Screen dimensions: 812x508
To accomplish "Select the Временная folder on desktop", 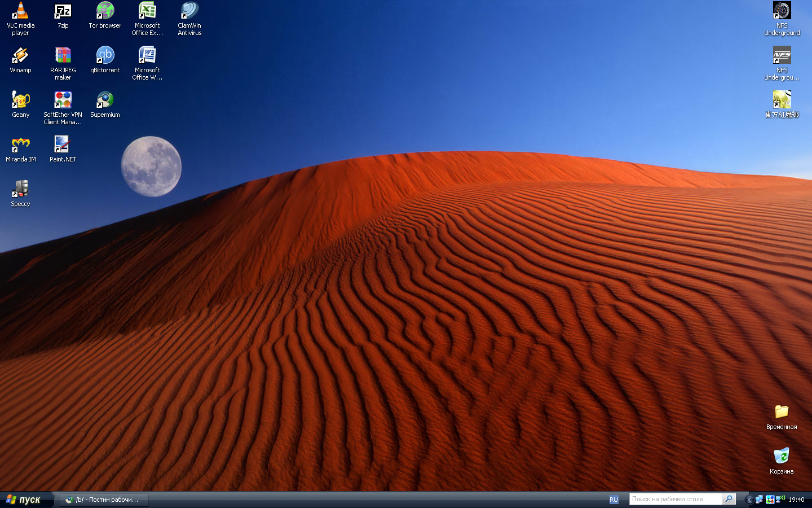I will 782,417.
